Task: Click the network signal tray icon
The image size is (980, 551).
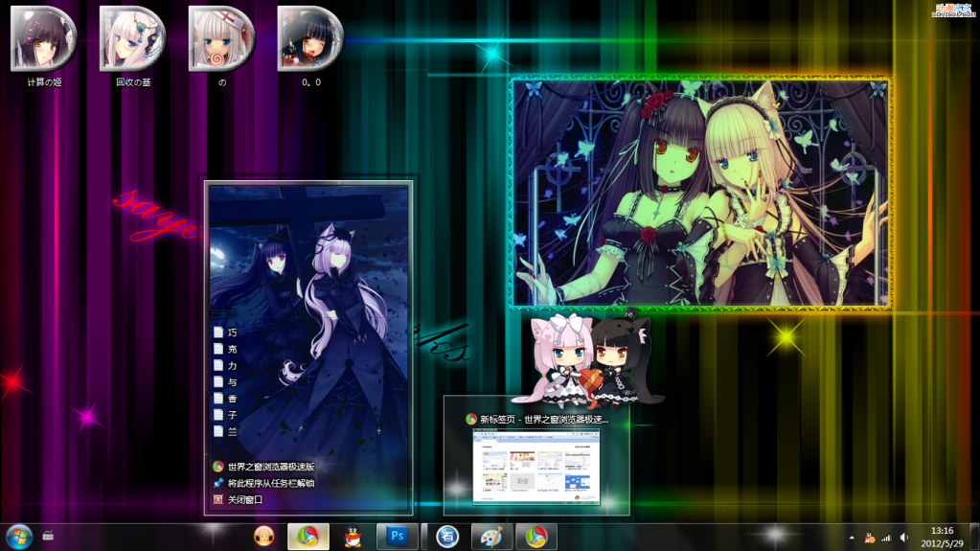Action: click(x=886, y=538)
